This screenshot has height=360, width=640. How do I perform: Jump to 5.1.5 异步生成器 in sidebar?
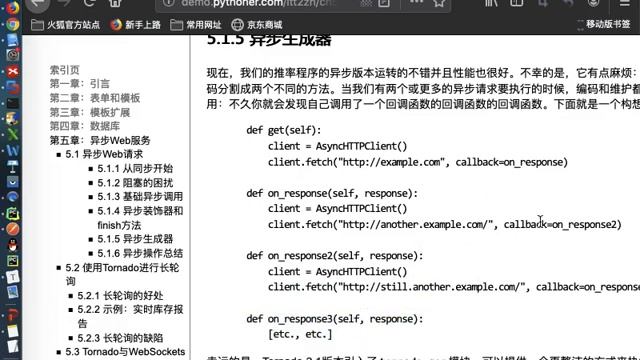[x=135, y=239]
